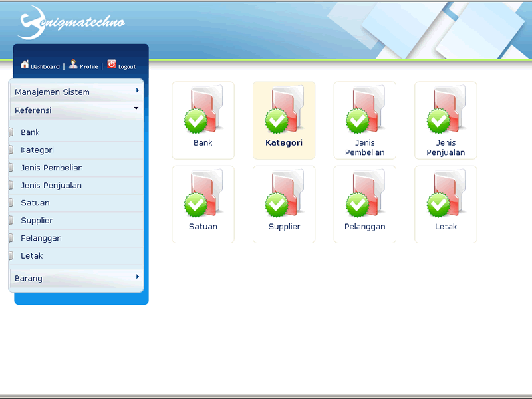Click the Letak caption in grid
The height and width of the screenshot is (399, 532).
[x=446, y=227]
